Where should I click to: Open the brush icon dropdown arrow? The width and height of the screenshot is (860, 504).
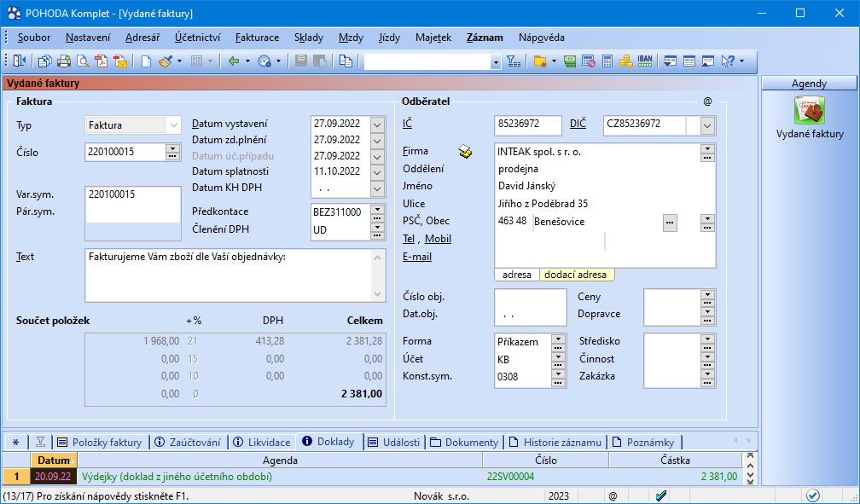click(x=179, y=61)
